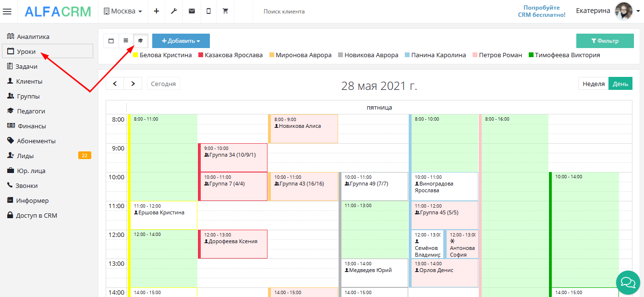
Task: Click the red swatch beside Казакова Ярослава
Action: pyautogui.click(x=201, y=55)
